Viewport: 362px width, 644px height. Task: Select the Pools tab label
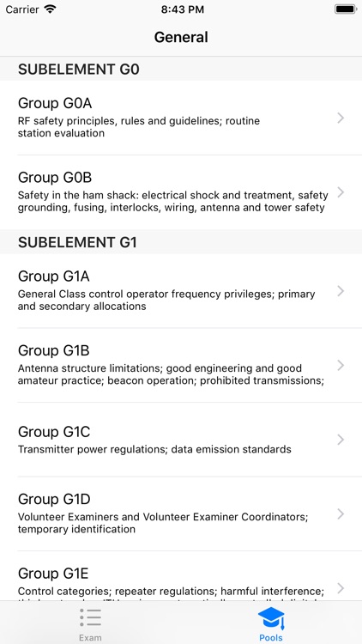[271, 637]
